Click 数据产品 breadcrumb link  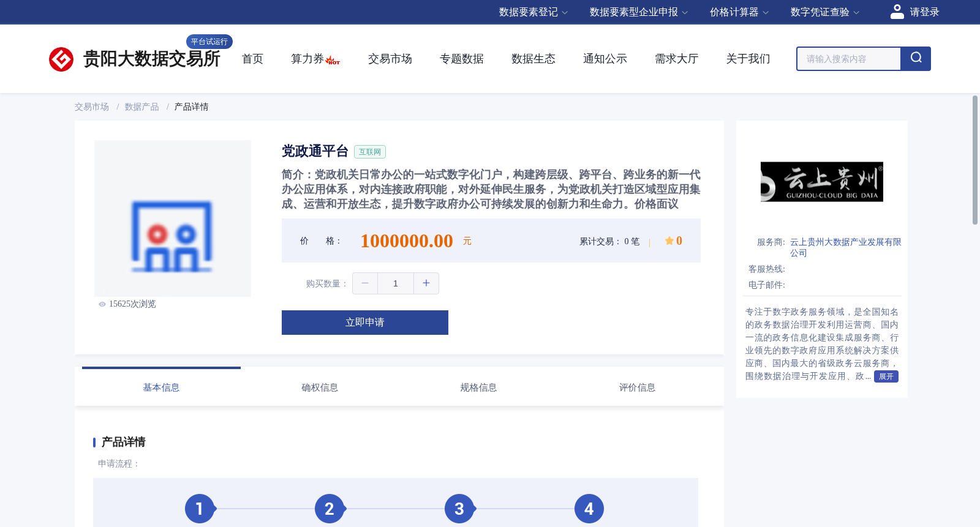click(142, 107)
